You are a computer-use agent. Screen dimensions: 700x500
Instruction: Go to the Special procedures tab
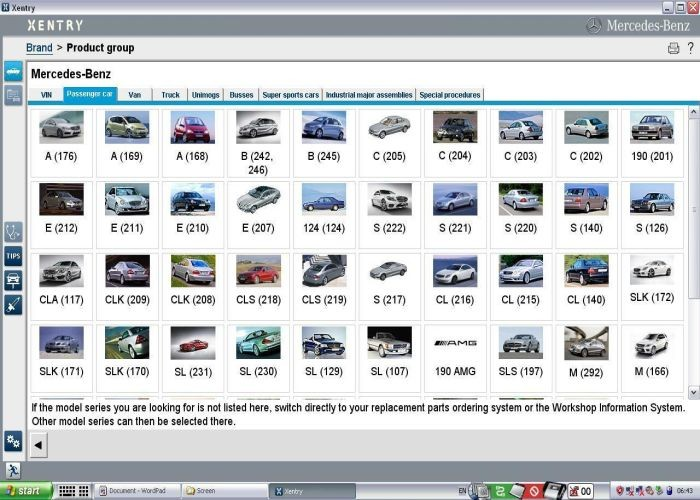(x=450, y=95)
